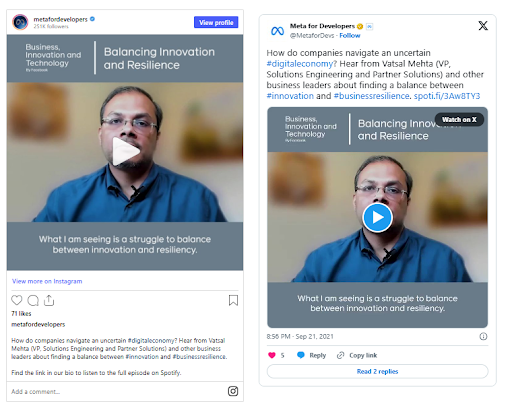
Task: Click the gold verified badge on the tweet
Action: pyautogui.click(x=360, y=26)
